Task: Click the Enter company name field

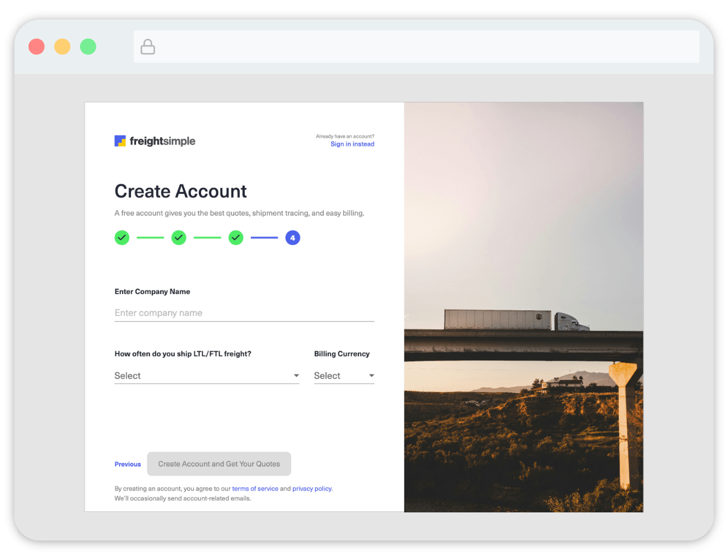Action: [244, 313]
